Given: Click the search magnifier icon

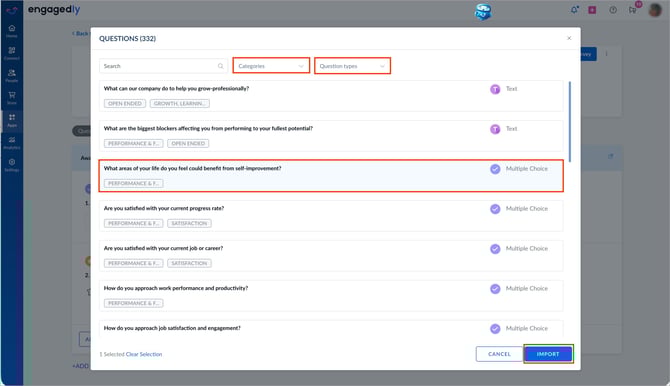Looking at the screenshot, I should tap(220, 66).
